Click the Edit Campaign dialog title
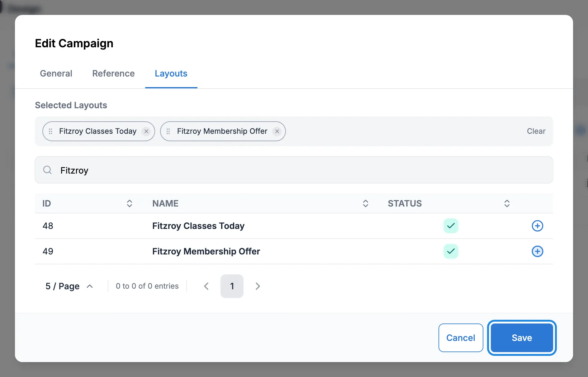This screenshot has width=588, height=377. [x=74, y=43]
